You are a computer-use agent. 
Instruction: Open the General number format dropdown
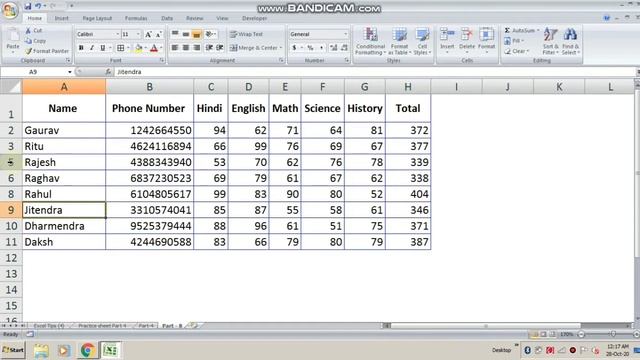pyautogui.click(x=346, y=34)
